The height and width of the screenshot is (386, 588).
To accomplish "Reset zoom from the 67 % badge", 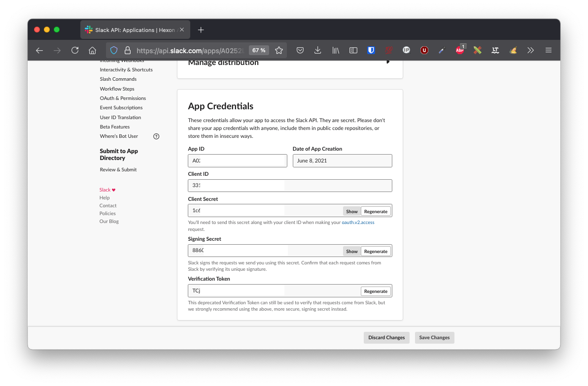I will (x=259, y=50).
